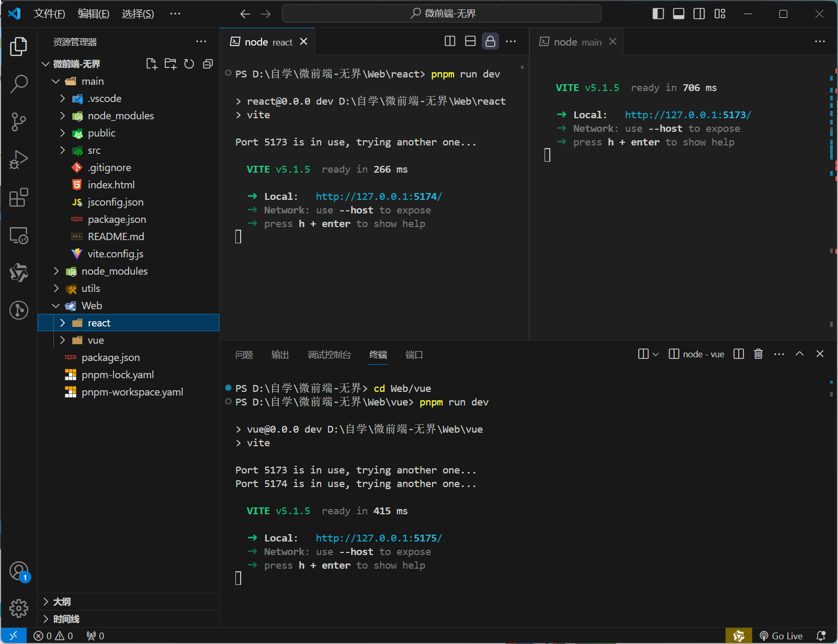
Task: Collapse the 微前端-无界 root folder
Action: (46, 64)
